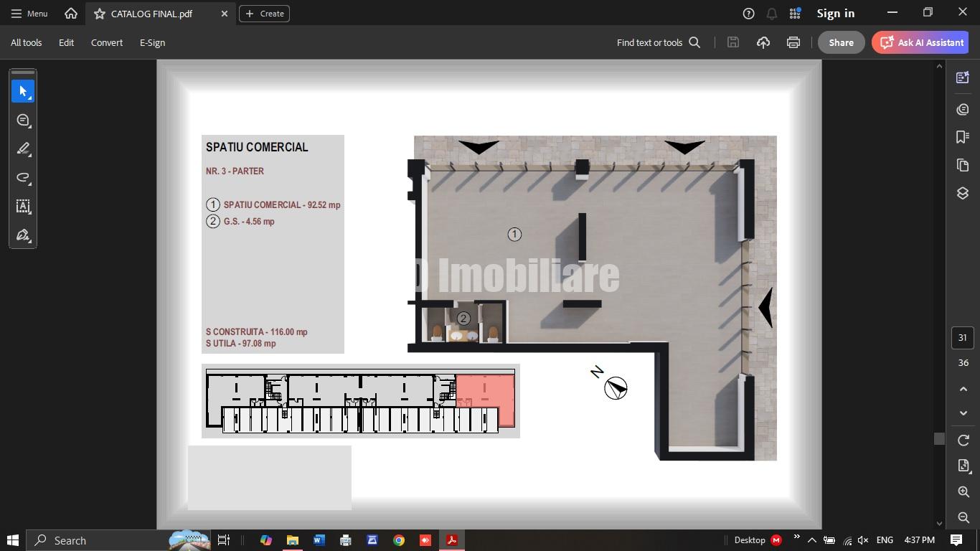Select the highlighter tool

click(x=23, y=149)
